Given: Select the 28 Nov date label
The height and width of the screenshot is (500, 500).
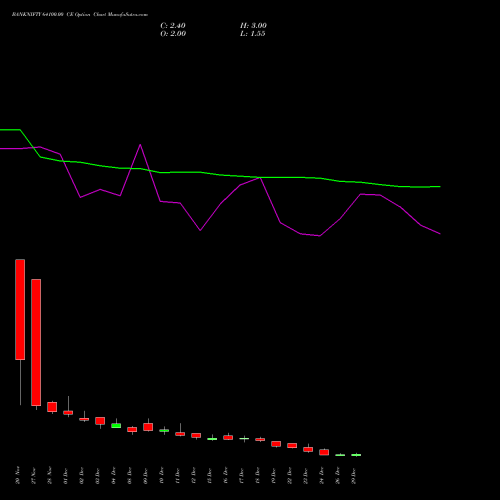Looking at the screenshot, I should 50,476.
